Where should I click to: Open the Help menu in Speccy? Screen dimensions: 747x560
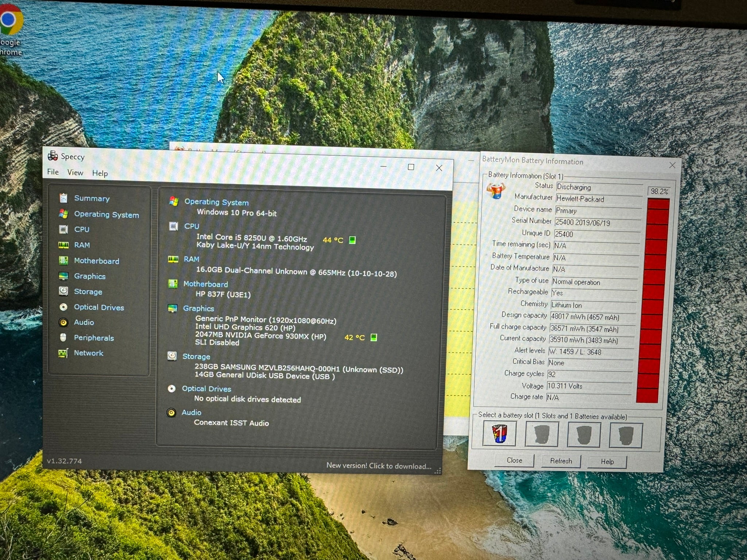pyautogui.click(x=100, y=173)
